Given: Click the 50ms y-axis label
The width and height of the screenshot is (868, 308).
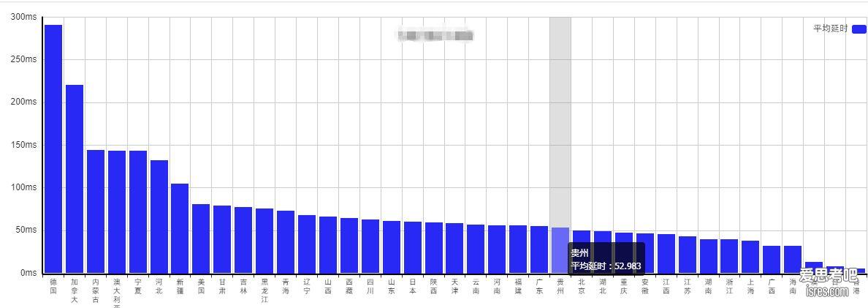Looking at the screenshot, I should (26, 230).
